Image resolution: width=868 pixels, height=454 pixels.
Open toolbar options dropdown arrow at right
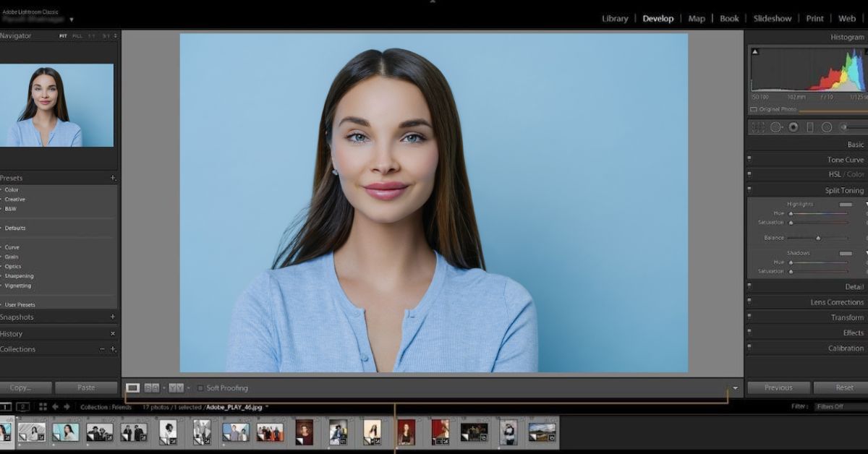tap(736, 388)
